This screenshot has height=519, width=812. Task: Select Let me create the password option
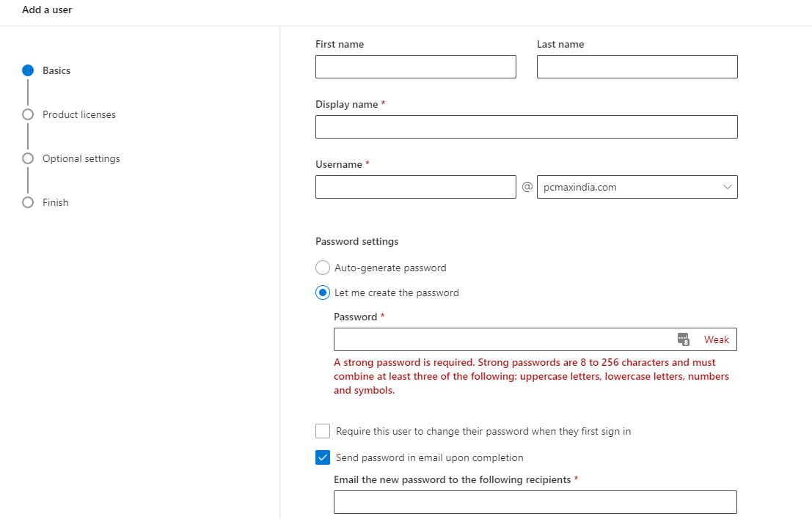coord(323,292)
